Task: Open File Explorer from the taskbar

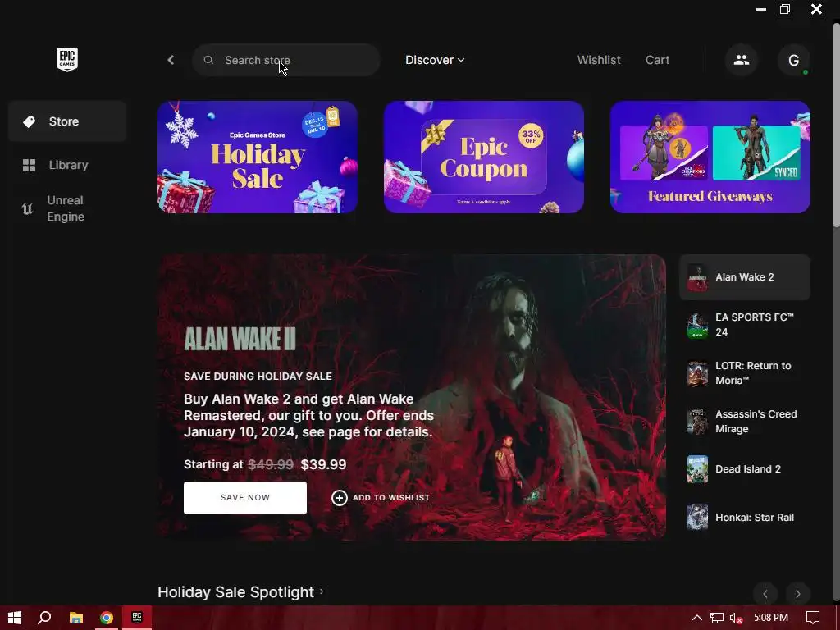Action: tap(76, 618)
